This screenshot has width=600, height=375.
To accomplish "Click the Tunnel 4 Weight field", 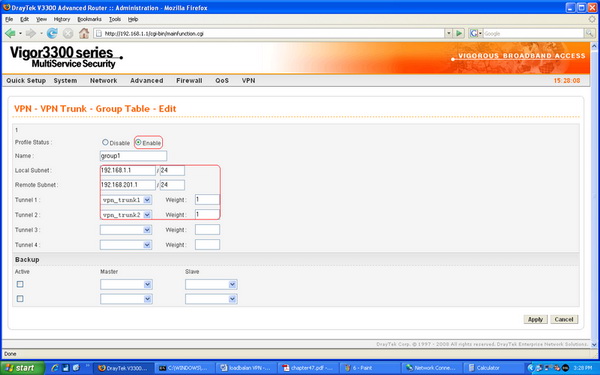I will (207, 245).
